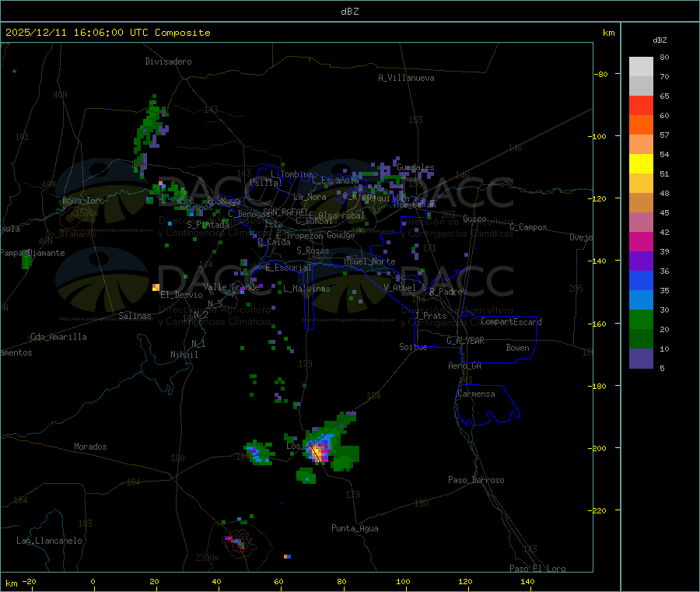The image size is (700, 592).
Task: Click the L_Malvinas label
Action: pyautogui.click(x=306, y=289)
